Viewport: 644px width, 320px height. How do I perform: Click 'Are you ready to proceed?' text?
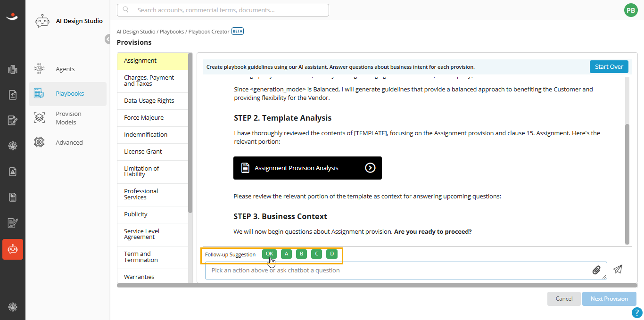tap(433, 232)
